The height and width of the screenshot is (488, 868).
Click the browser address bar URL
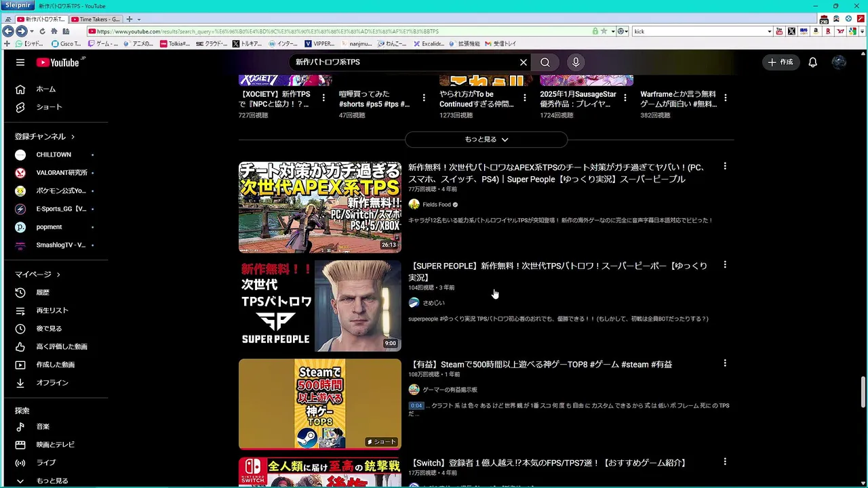[268, 31]
